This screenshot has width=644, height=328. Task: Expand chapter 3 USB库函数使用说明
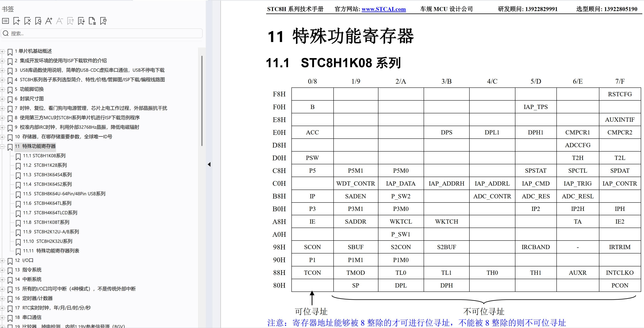click(2, 71)
